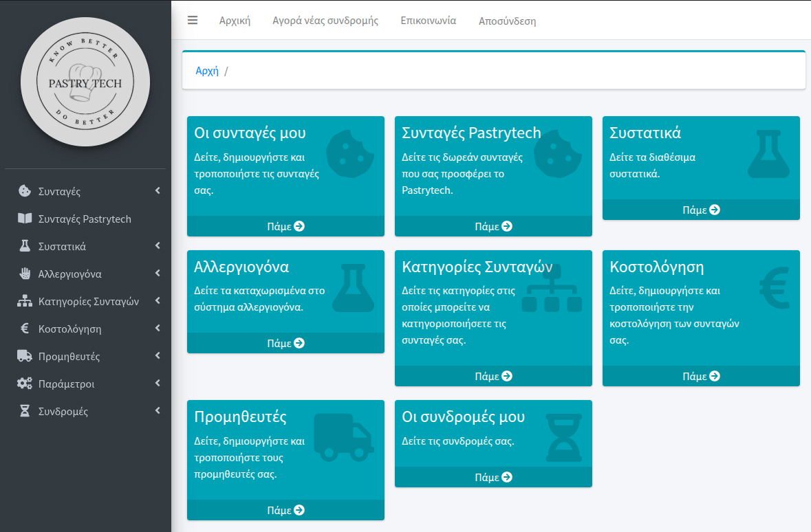Toggle the hamburger sidebar menu icon
This screenshot has width=811, height=532.
click(x=193, y=20)
